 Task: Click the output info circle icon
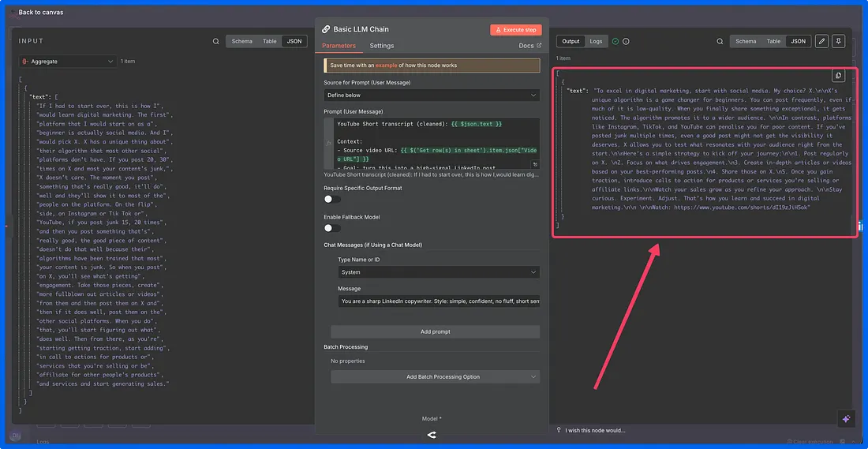pyautogui.click(x=626, y=41)
